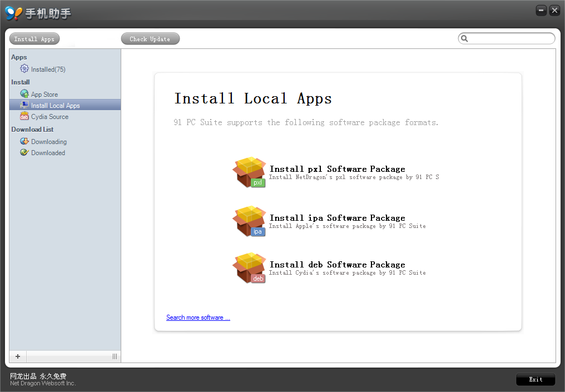Select Install Local Apps in the sidebar

tap(65, 105)
